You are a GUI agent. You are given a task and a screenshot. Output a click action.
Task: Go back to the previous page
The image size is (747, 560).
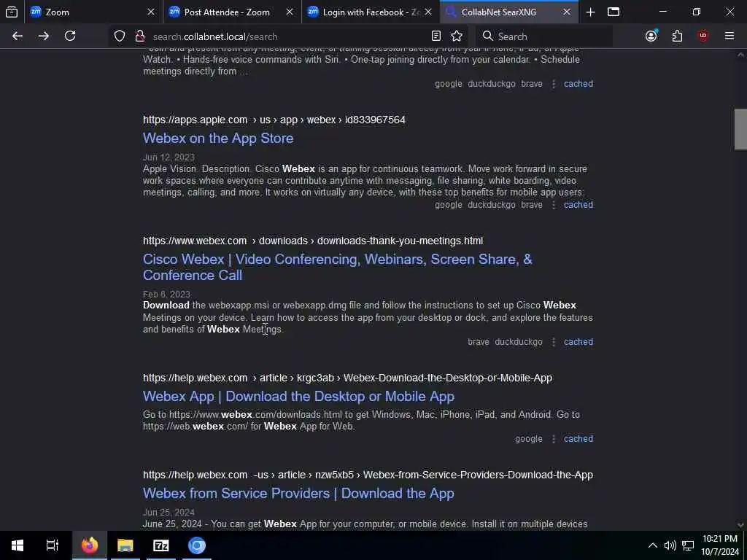18,36
